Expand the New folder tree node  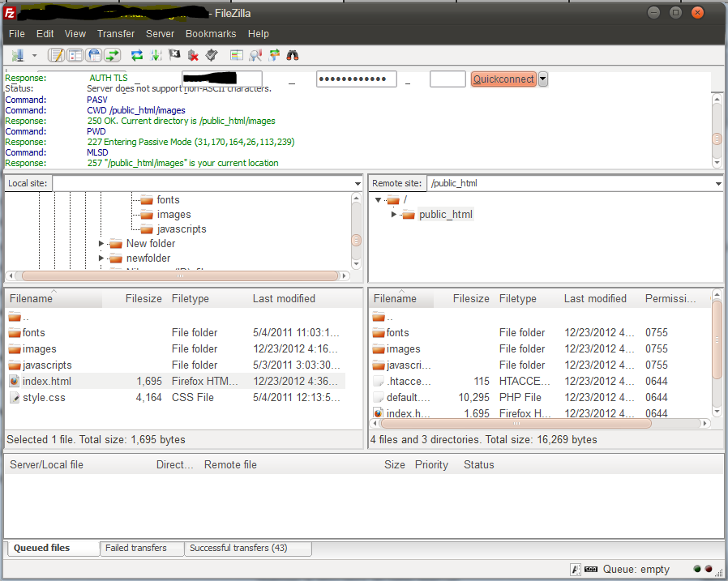tap(101, 243)
